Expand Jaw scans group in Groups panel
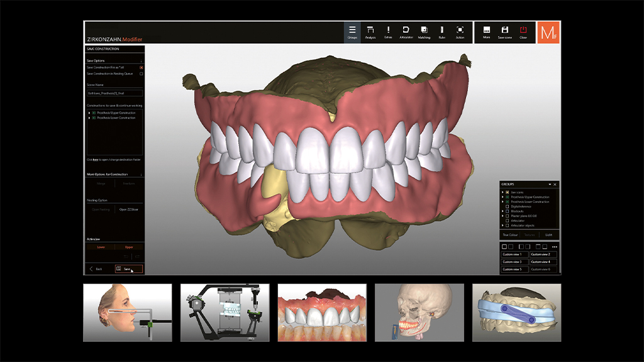 pos(502,192)
